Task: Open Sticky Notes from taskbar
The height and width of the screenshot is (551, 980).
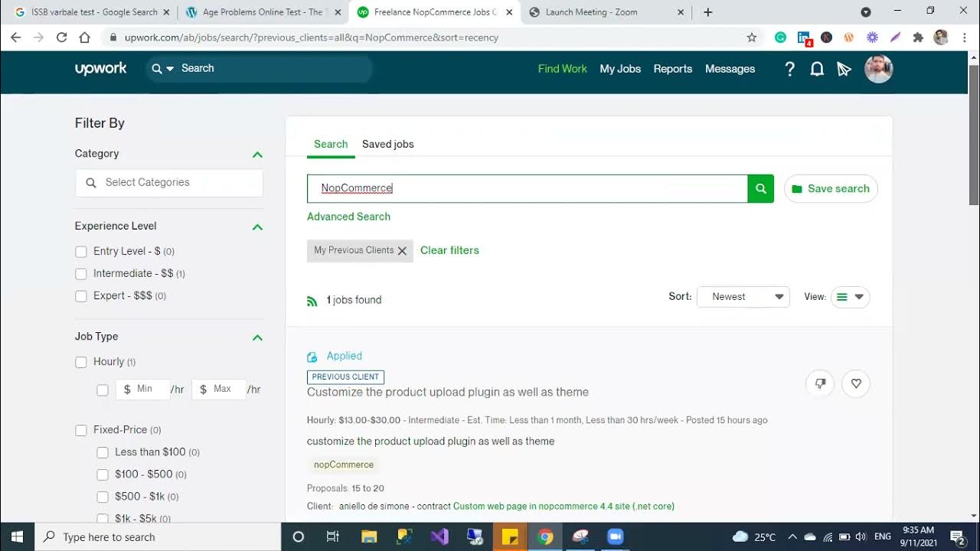Action: tap(510, 536)
